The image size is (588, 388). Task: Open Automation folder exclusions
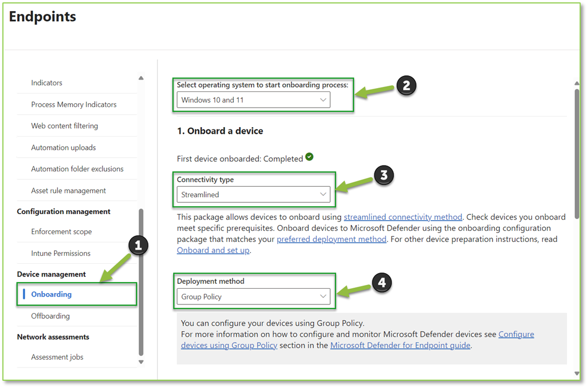point(77,168)
